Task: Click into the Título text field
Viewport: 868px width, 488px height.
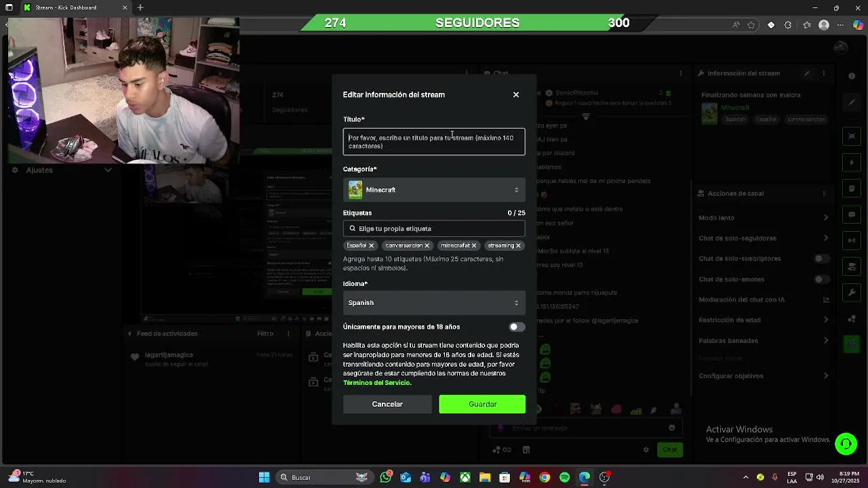Action: [x=434, y=142]
